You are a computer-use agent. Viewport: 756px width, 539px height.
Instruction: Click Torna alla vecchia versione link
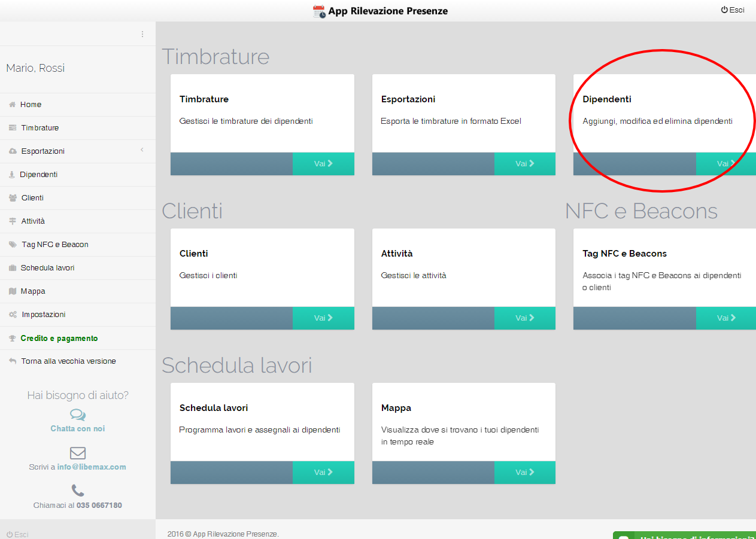click(68, 361)
